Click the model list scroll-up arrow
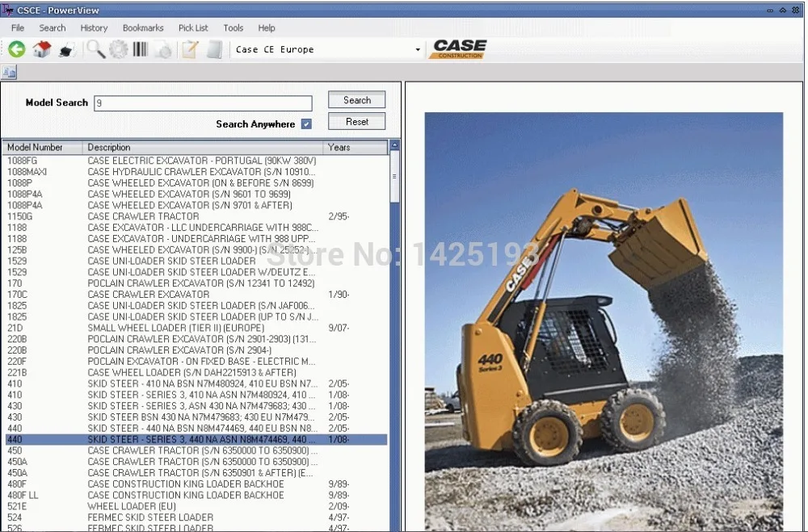This screenshot has height=532, width=808. 395,145
